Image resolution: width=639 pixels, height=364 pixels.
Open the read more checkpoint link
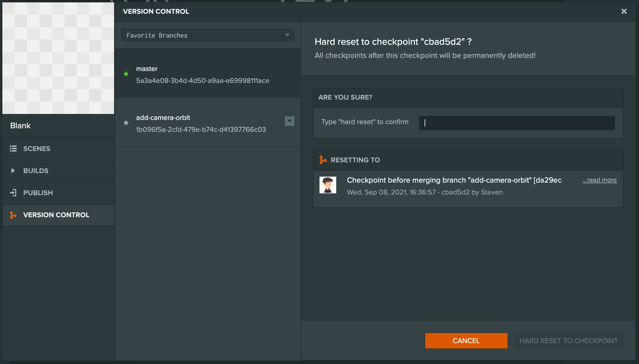tap(600, 180)
